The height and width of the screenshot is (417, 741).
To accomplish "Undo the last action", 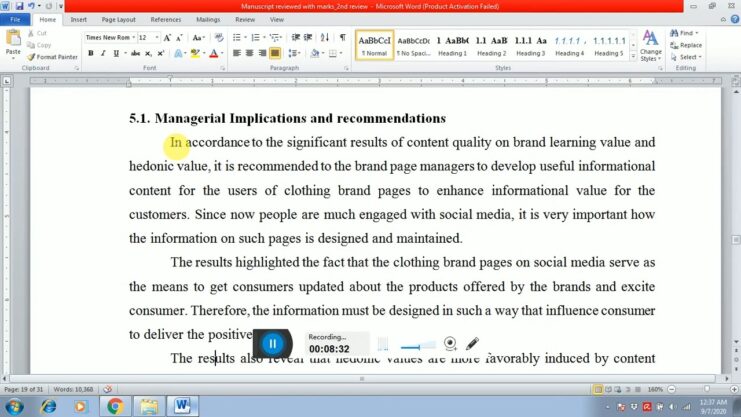I will 31,6.
